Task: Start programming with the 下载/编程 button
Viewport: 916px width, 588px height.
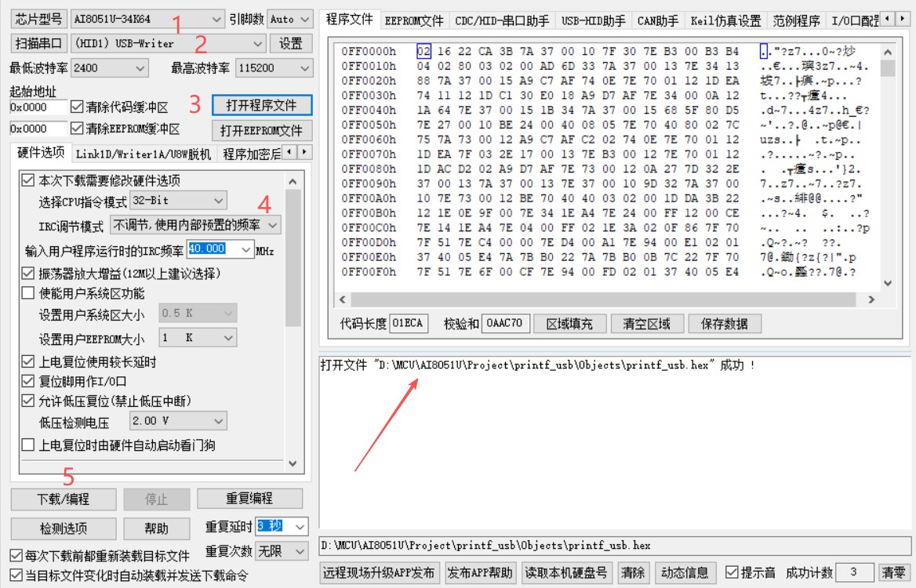Action: click(62, 498)
